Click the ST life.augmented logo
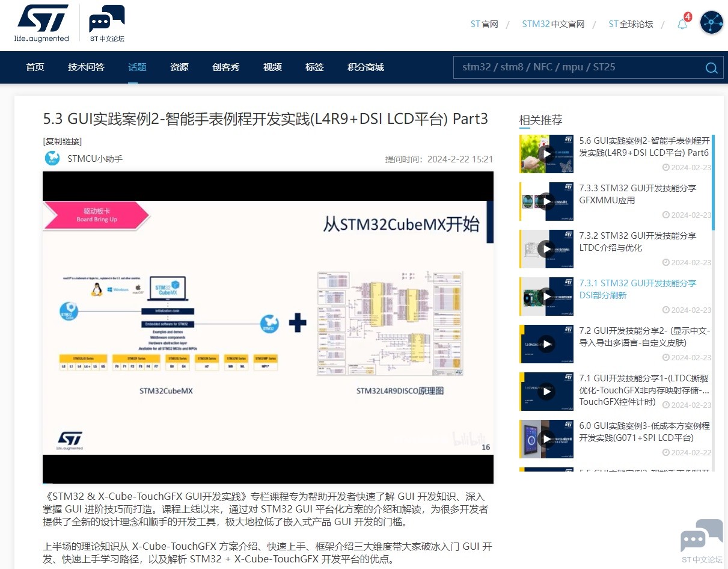Screen dimensions: 728x569 41,23
